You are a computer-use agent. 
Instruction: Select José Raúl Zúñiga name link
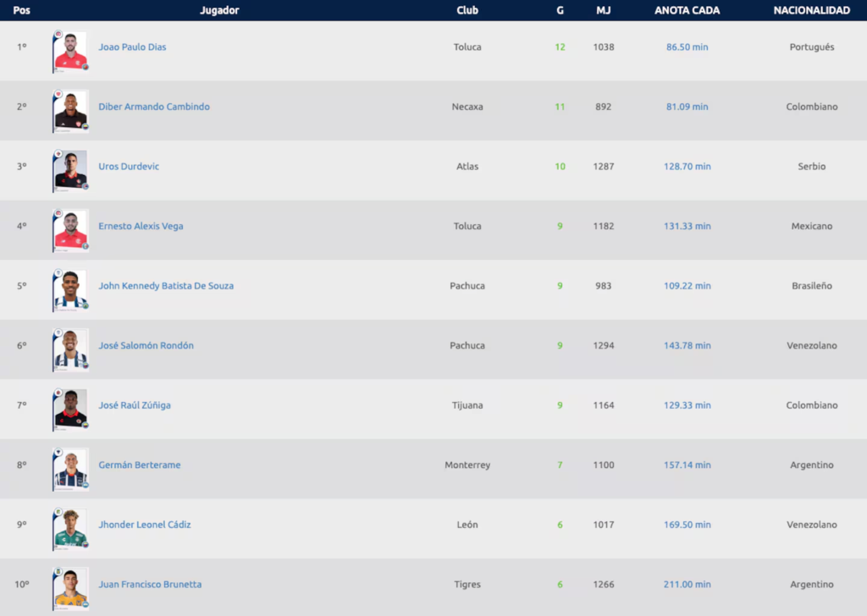pyautogui.click(x=135, y=405)
